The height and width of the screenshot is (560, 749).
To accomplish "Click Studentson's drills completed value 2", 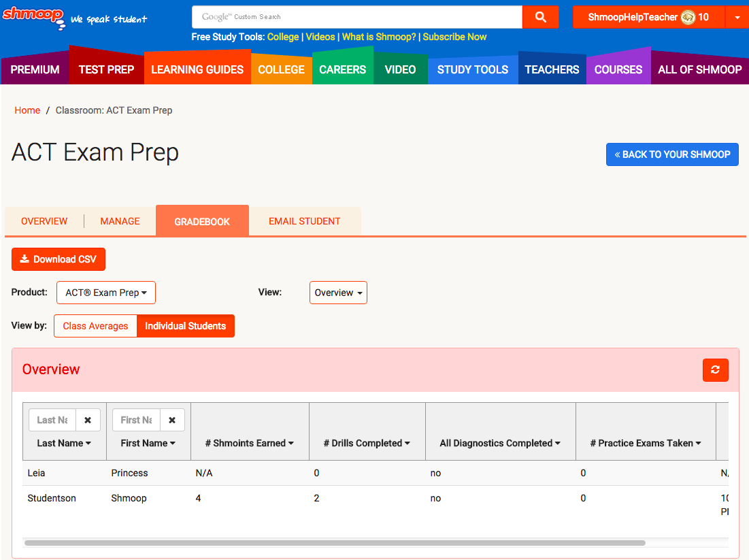I will pyautogui.click(x=316, y=498).
